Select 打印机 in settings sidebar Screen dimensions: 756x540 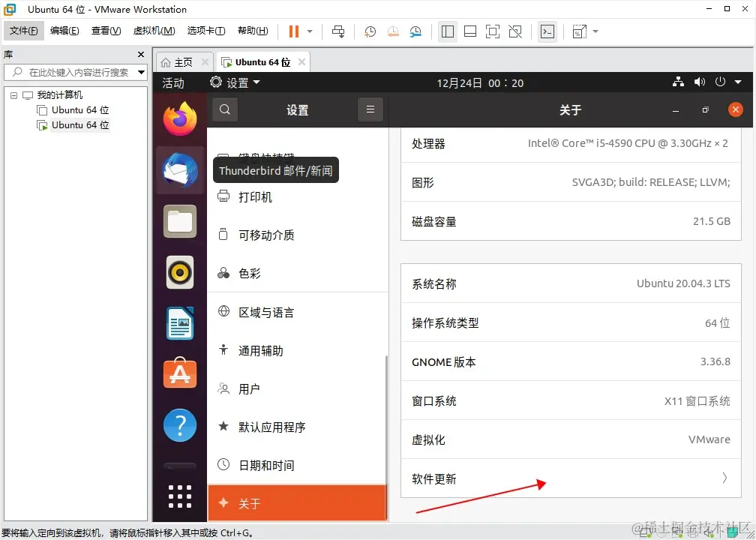(x=298, y=196)
